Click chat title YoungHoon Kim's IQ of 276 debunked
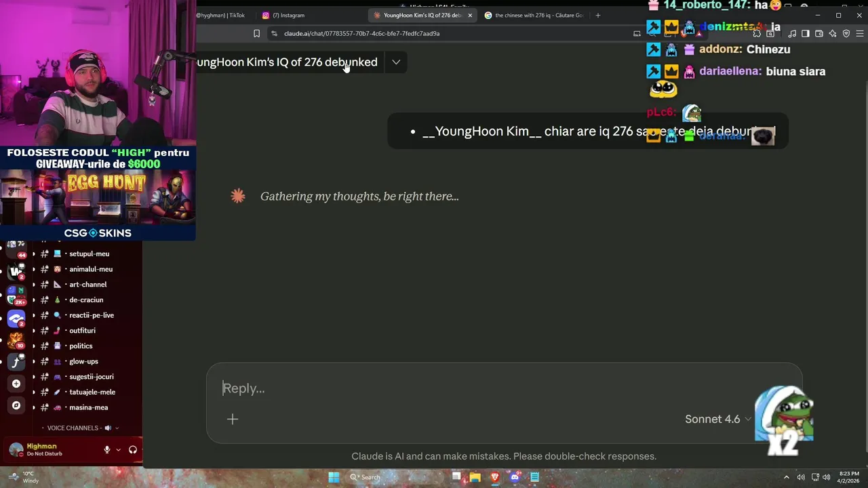 pyautogui.click(x=287, y=62)
